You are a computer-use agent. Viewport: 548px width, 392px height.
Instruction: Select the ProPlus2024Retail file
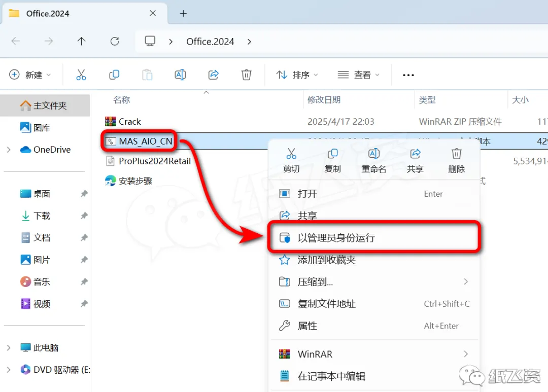tap(148, 161)
